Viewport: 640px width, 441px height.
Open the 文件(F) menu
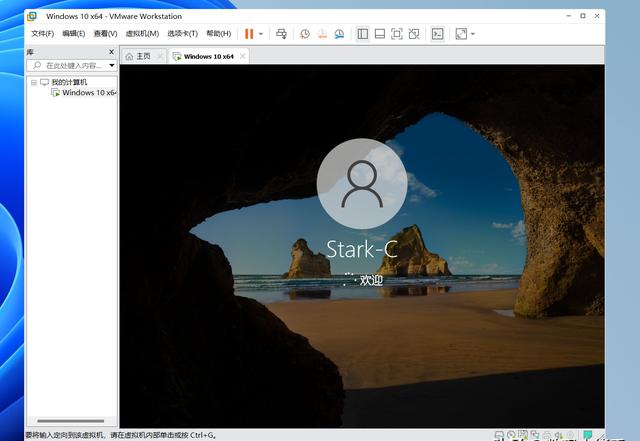(x=42, y=34)
